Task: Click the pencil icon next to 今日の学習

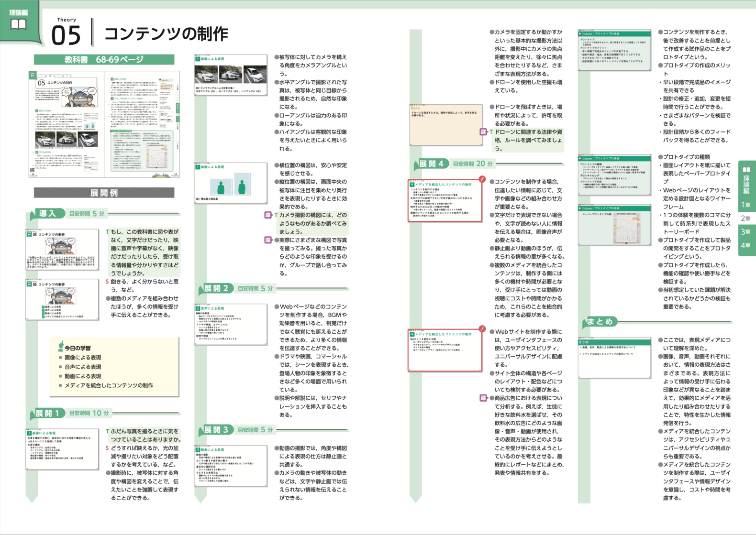Action: [61, 346]
